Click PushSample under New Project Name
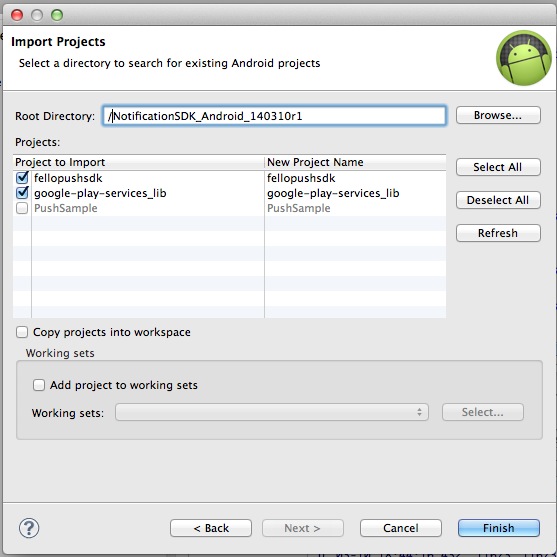The image size is (557, 557). [299, 208]
